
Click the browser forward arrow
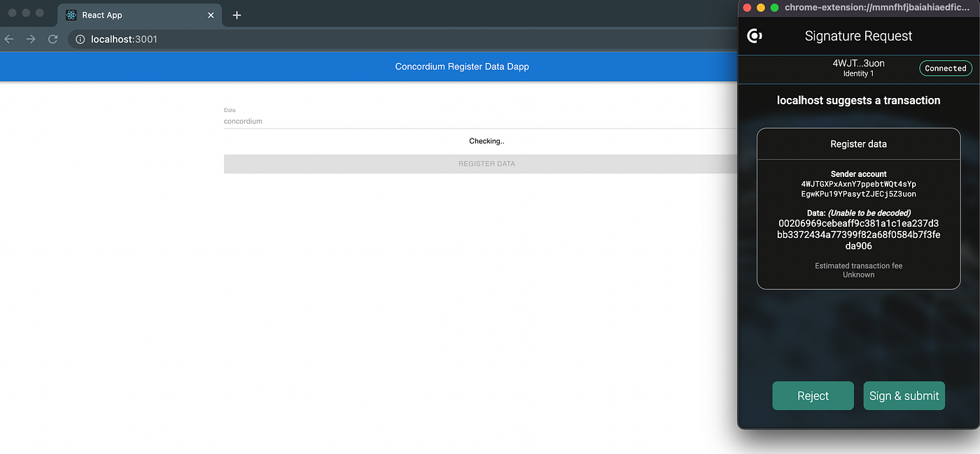[x=31, y=39]
